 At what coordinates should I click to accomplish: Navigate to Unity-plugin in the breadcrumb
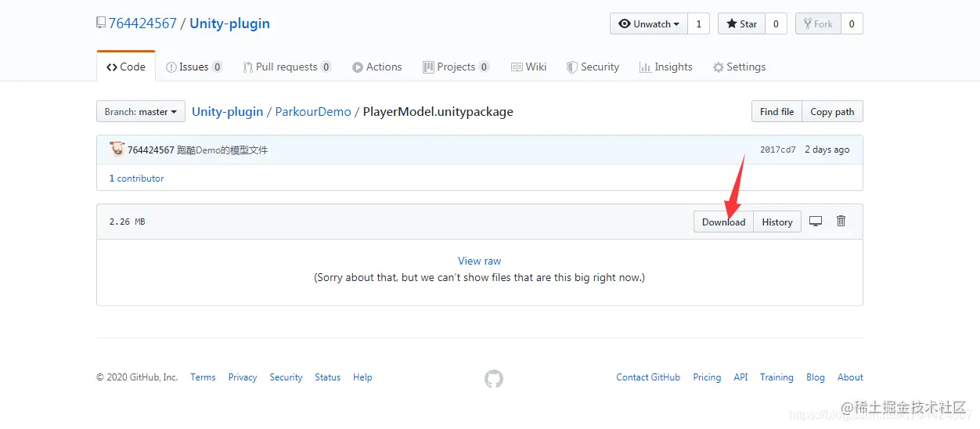227,111
